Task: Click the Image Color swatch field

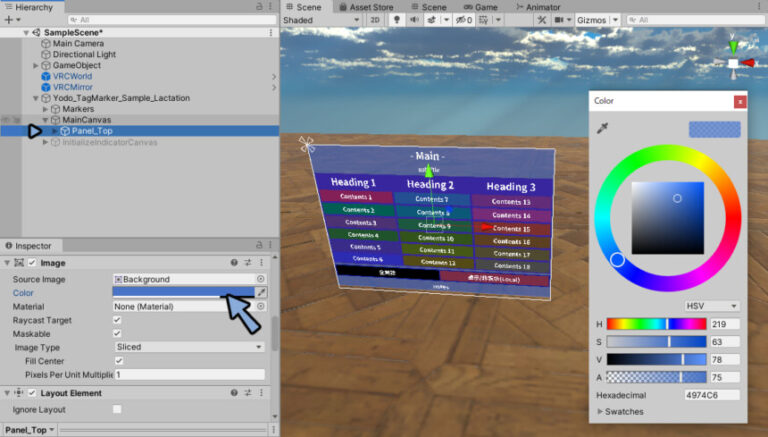Action: (x=184, y=292)
